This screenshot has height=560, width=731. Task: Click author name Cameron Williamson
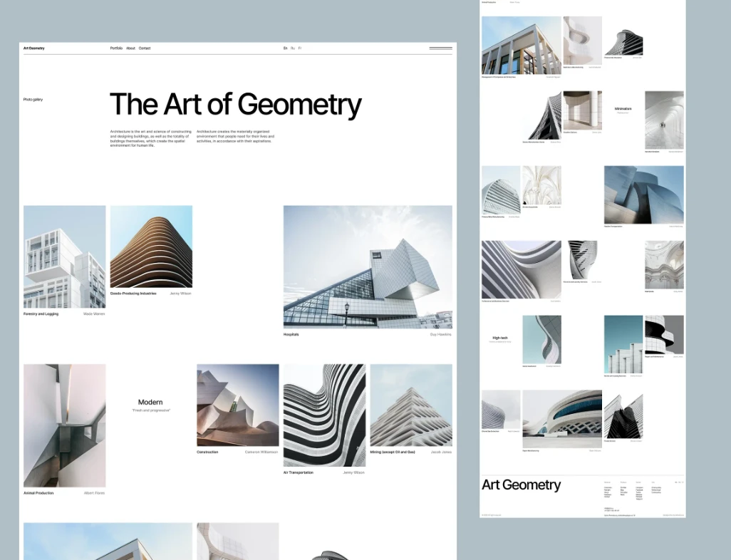pos(261,452)
